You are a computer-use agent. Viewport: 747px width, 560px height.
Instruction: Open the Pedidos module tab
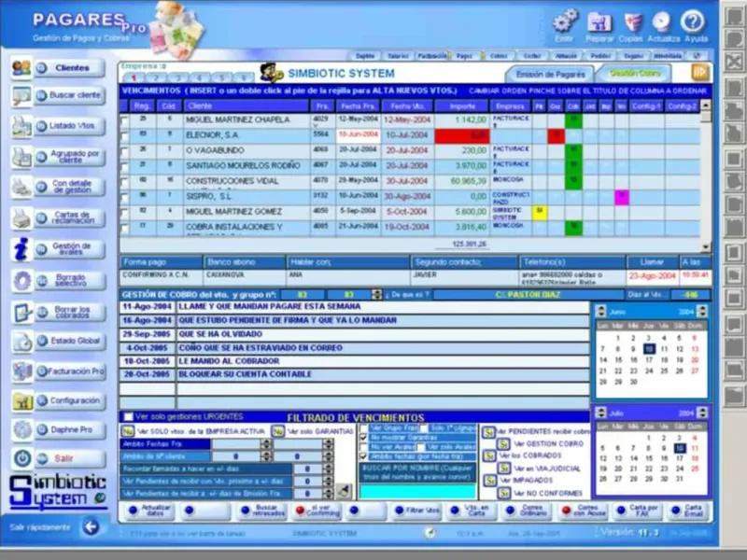point(600,56)
